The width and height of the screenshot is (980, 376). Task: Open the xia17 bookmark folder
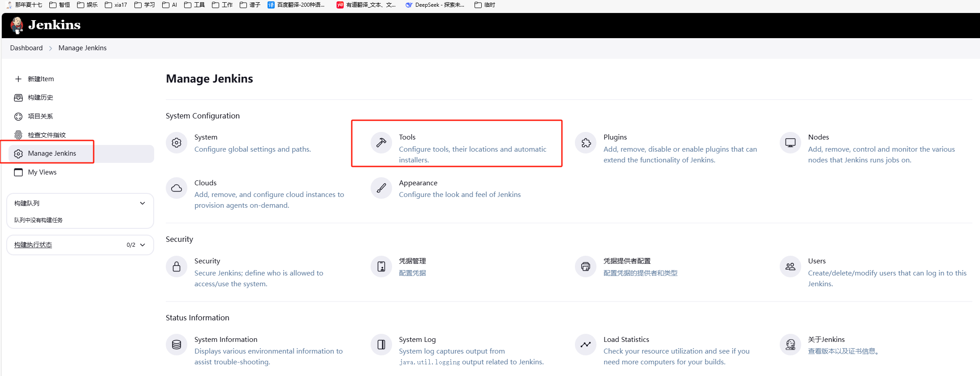pos(116,5)
